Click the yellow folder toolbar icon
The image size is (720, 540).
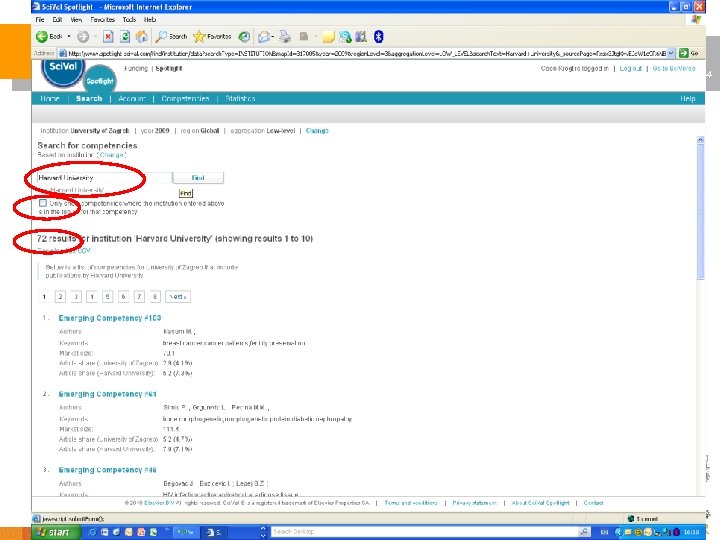(328, 37)
